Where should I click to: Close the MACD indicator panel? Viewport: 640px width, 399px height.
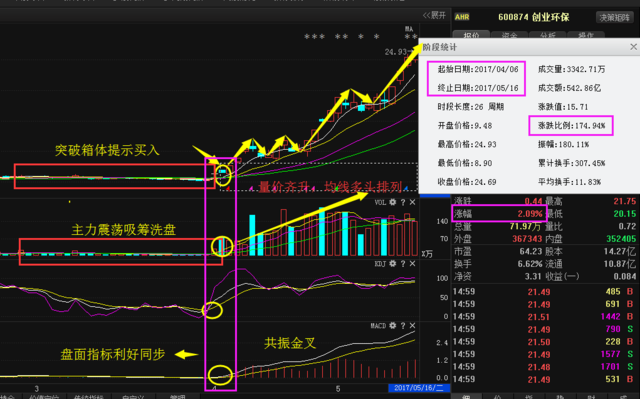point(413,326)
